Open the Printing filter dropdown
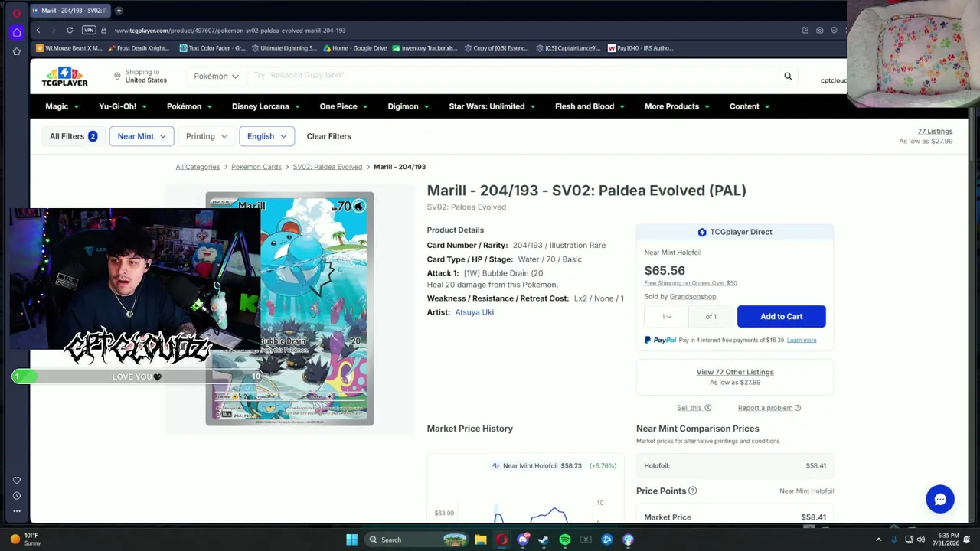This screenshot has width=980, height=551. point(206,136)
